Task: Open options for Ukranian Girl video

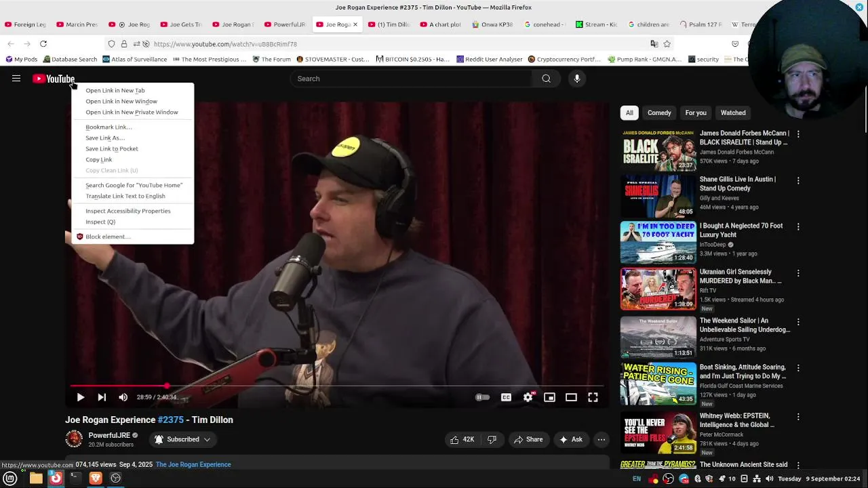Action: (798, 273)
